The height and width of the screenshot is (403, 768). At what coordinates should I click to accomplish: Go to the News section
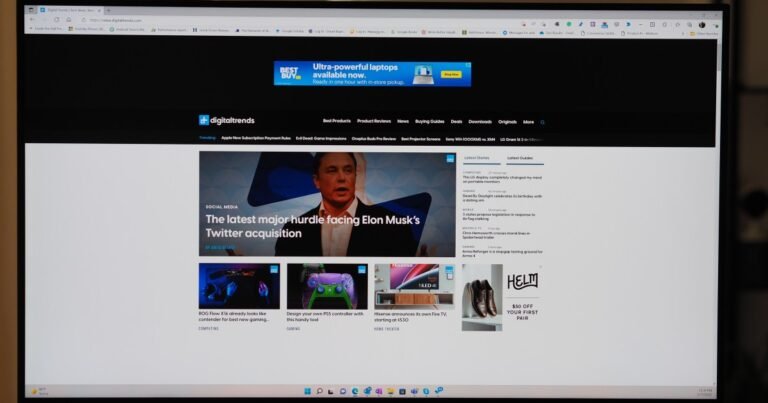[403, 121]
